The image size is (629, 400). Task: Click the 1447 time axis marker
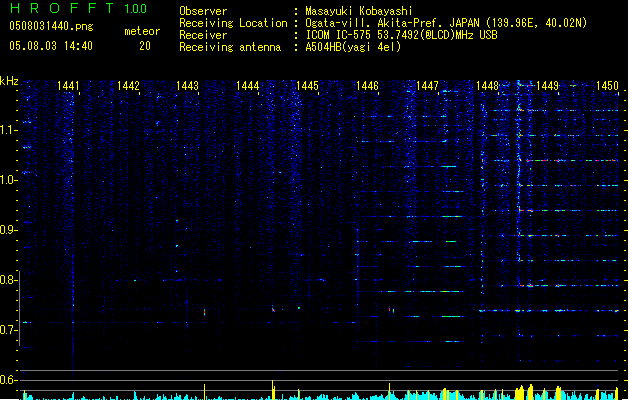point(427,86)
